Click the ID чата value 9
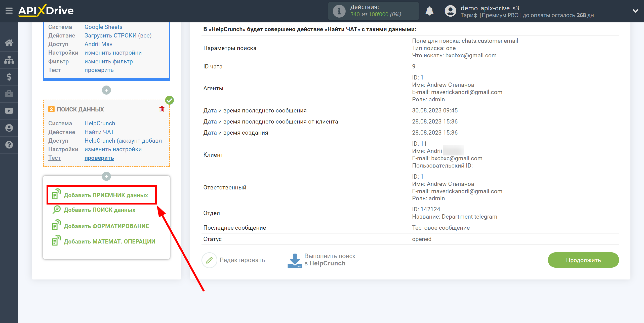 (414, 66)
